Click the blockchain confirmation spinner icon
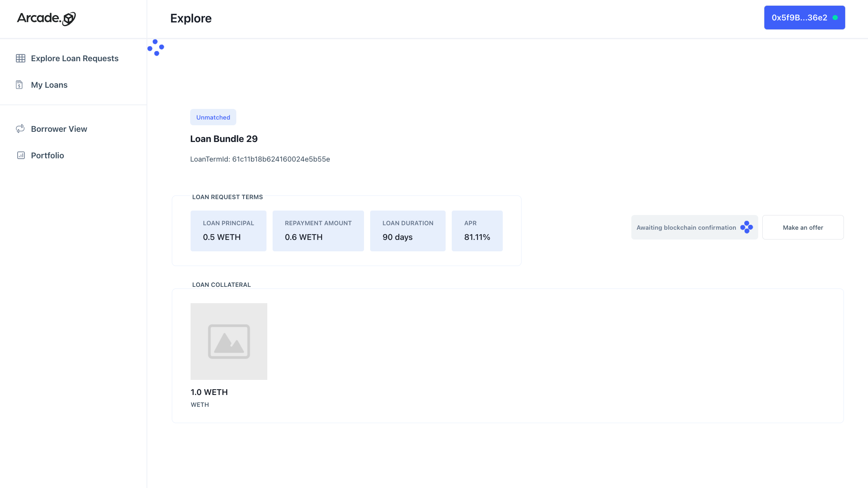Screen dimensions: 868x488 click(747, 227)
